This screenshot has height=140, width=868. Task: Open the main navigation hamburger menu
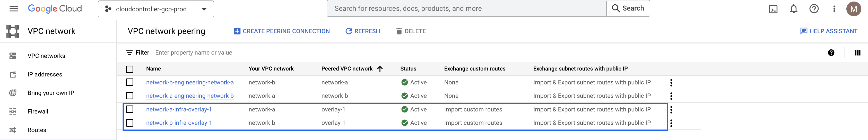coord(14,9)
